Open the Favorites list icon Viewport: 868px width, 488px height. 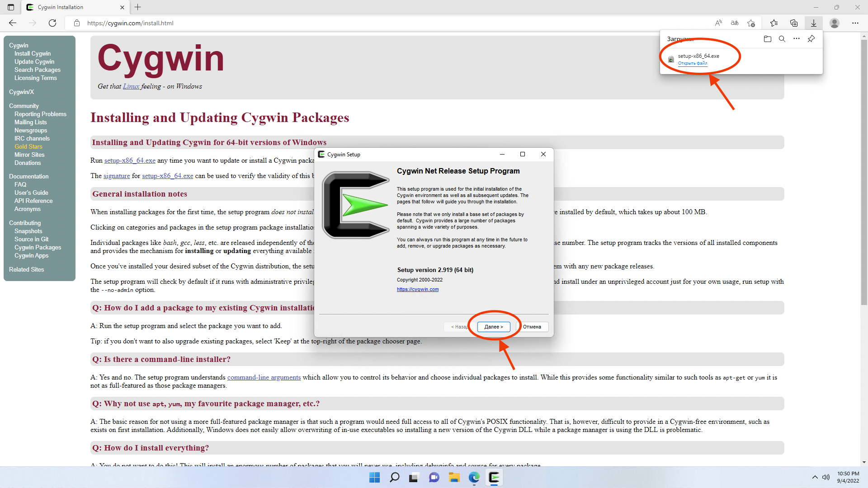click(774, 23)
